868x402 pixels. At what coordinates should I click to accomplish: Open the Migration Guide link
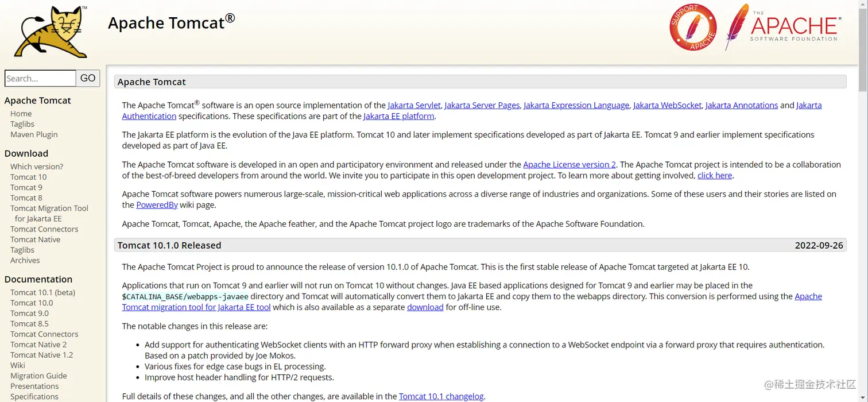coord(38,376)
